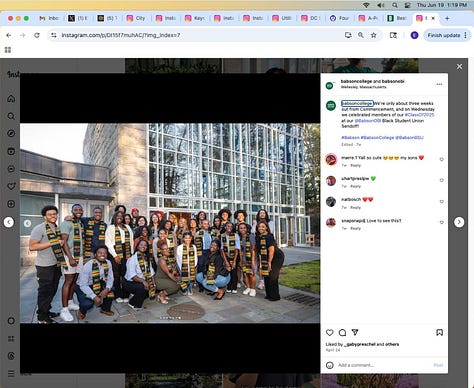Switch to the Four tab
Viewport: 474px width, 388px height.
coord(339,18)
